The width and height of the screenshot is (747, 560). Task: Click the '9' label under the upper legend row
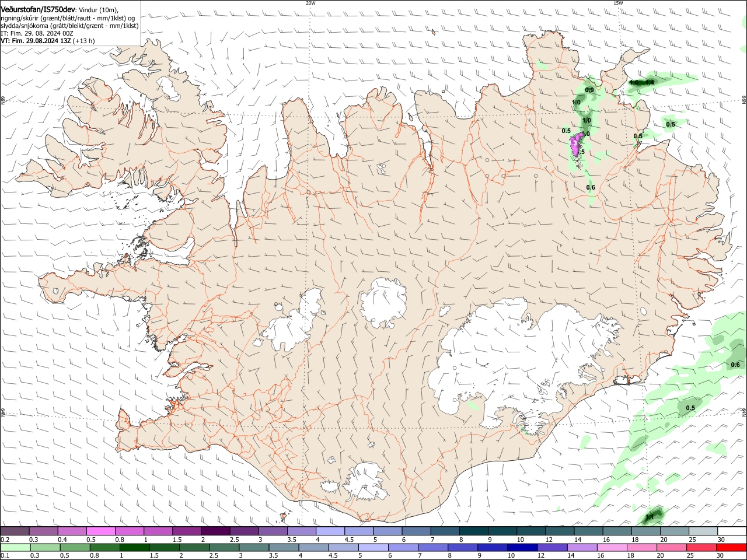(490, 540)
